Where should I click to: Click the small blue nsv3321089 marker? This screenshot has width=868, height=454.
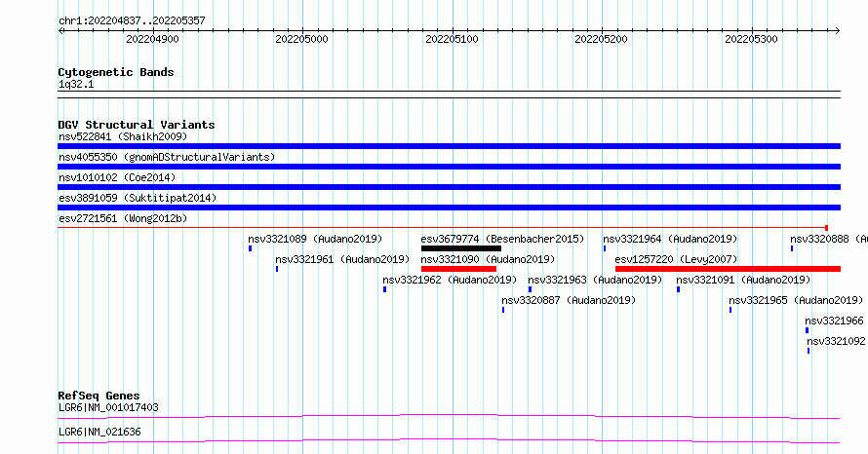[x=251, y=248]
